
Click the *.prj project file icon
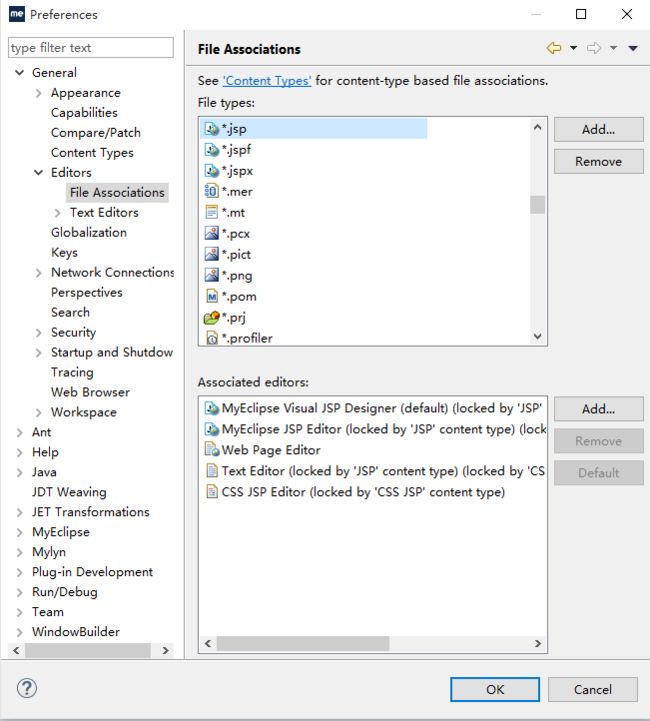pyautogui.click(x=211, y=317)
